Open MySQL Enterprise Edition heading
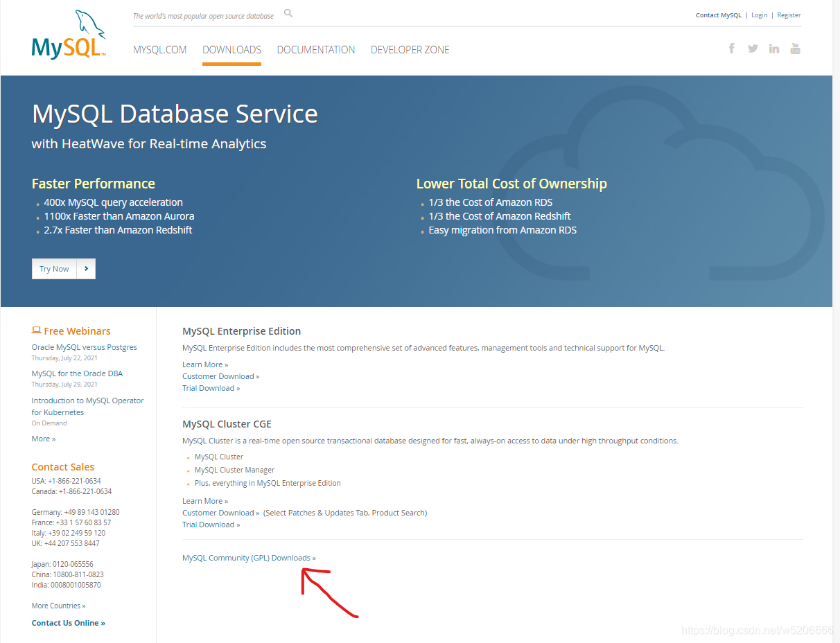 (242, 331)
